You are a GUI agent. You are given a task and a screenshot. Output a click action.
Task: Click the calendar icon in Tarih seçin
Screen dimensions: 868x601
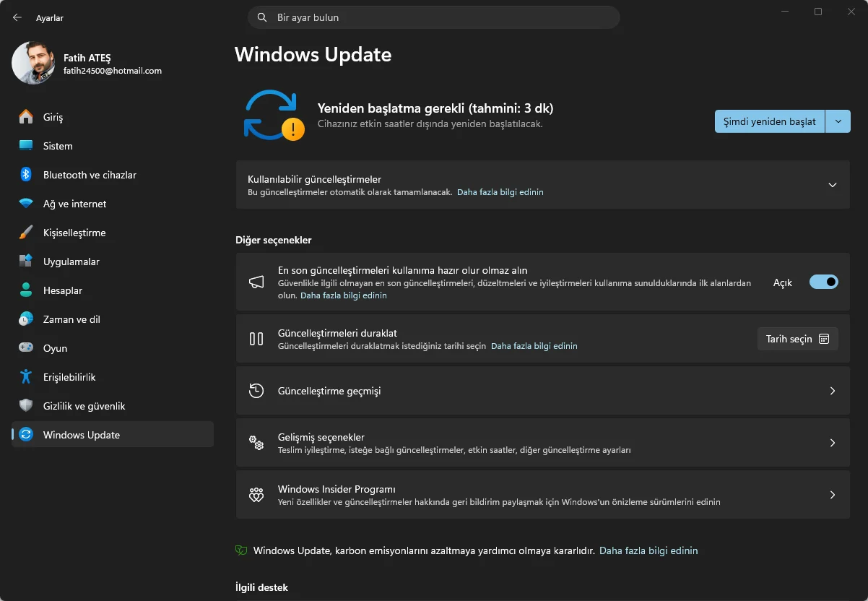tap(824, 339)
